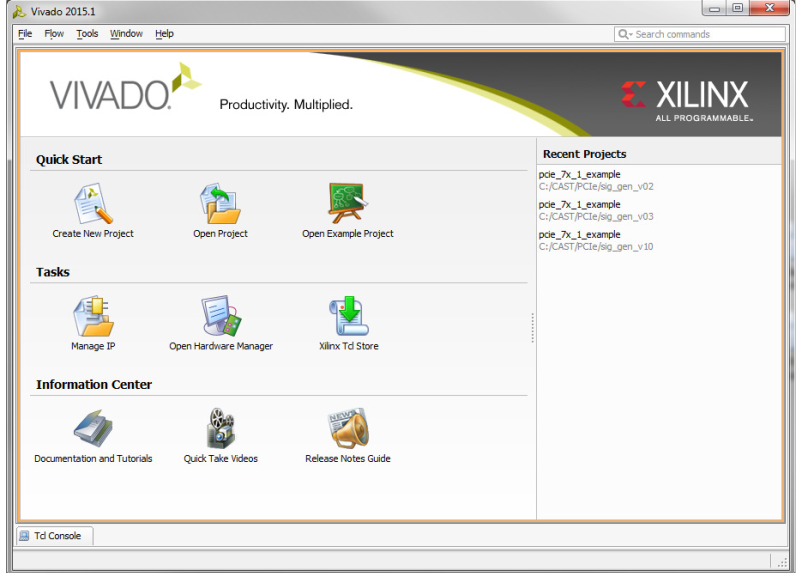This screenshot has height=573, width=799.
Task: Switch to the Tcl Console tab
Action: [55, 536]
